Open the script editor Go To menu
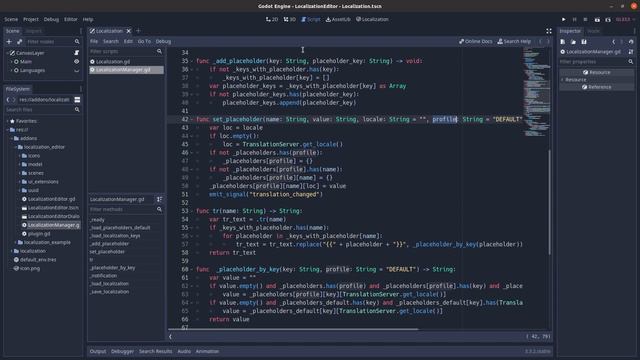 tap(144, 41)
